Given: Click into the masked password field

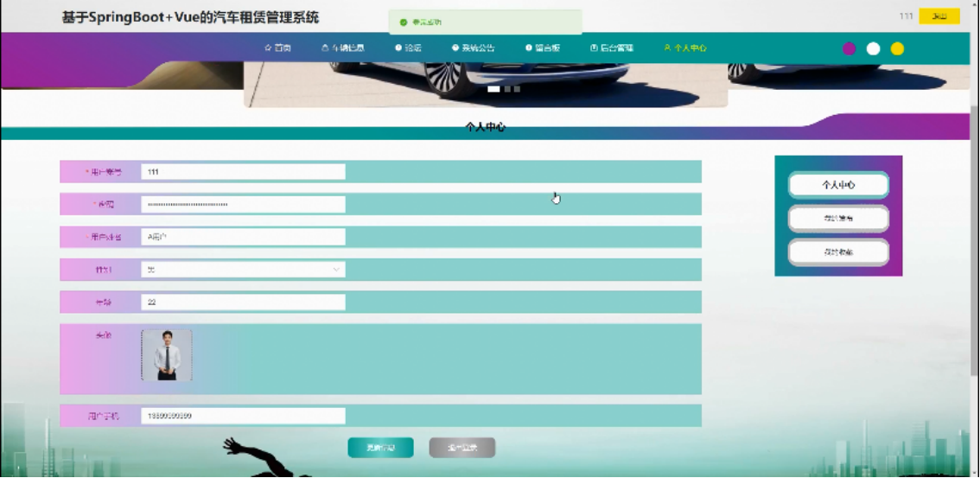Looking at the screenshot, I should pyautogui.click(x=243, y=204).
